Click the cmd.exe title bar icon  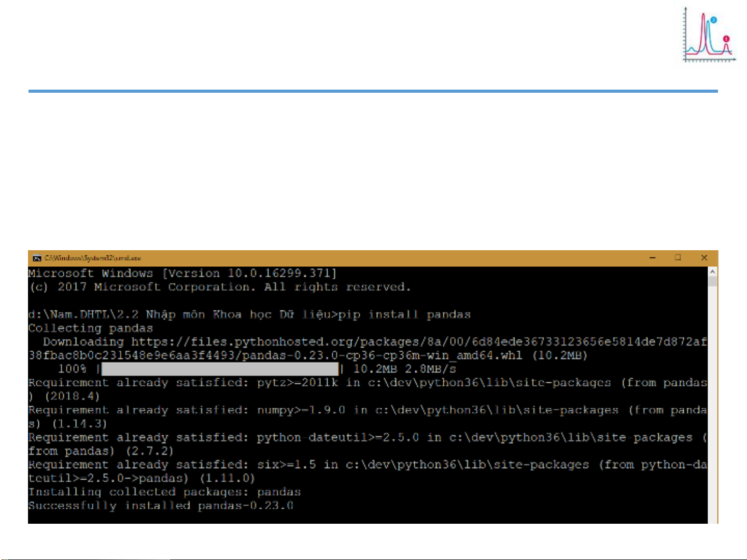pos(37,258)
